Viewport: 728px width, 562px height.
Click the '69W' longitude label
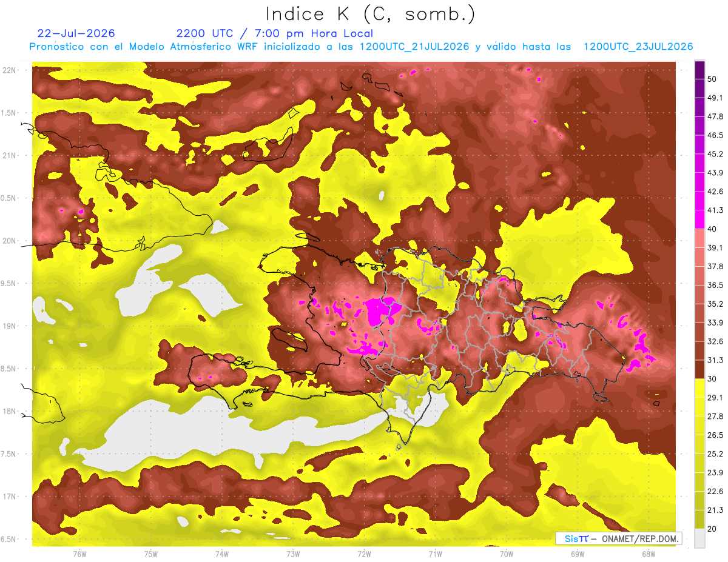click(578, 554)
